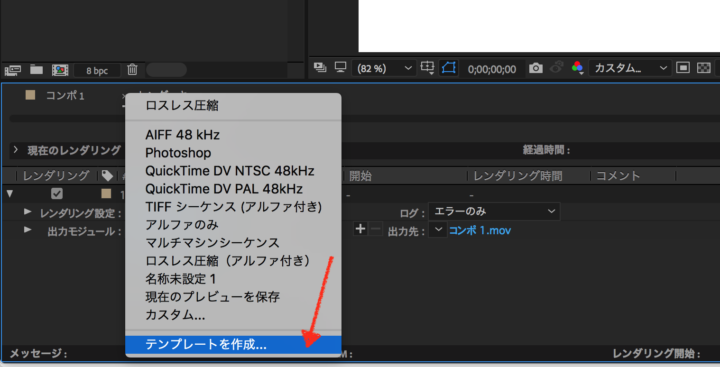Remove output module with minus button

[376, 229]
